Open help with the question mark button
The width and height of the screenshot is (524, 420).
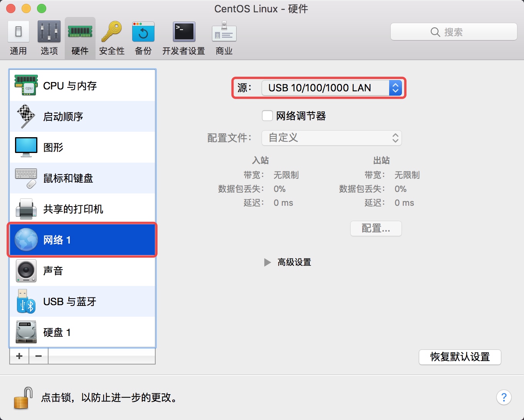tap(504, 397)
